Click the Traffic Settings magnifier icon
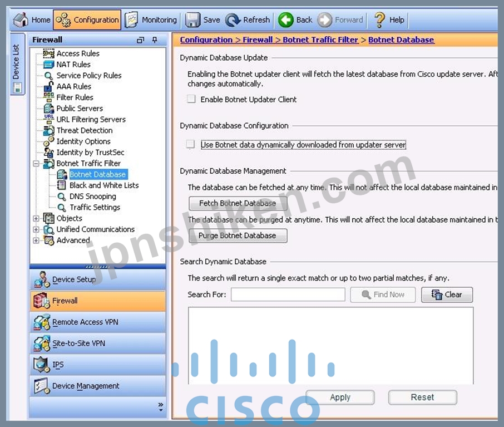Viewport: 504px width, 427px height. click(61, 208)
